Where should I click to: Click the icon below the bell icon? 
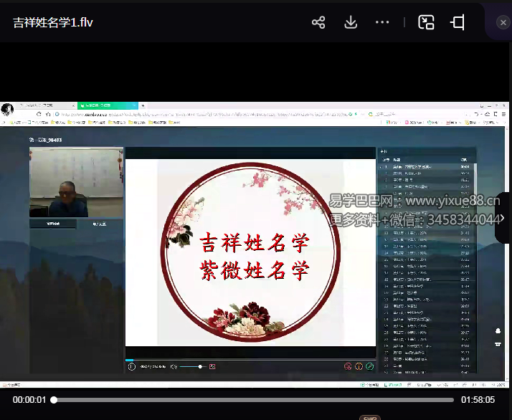pyautogui.click(x=498, y=344)
